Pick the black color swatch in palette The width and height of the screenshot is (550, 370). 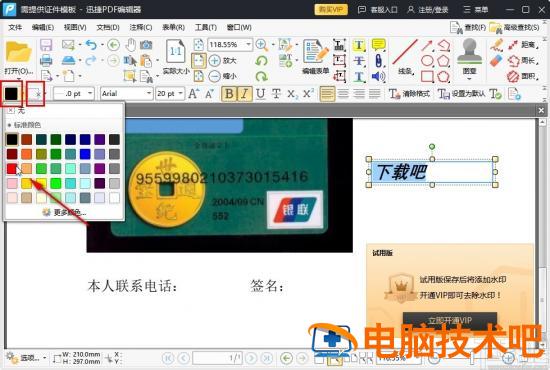click(x=12, y=139)
